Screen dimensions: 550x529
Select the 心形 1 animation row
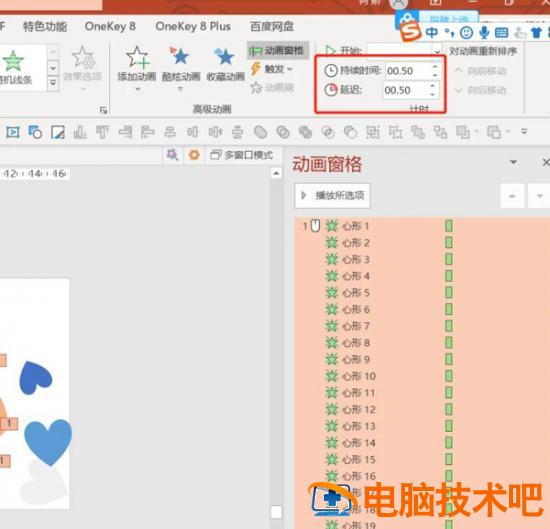(x=422, y=226)
